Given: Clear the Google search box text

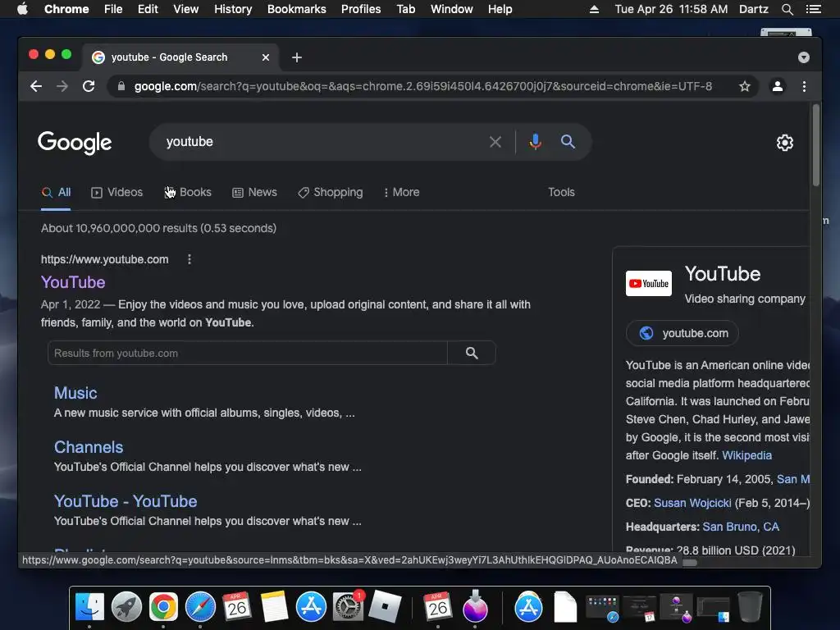Looking at the screenshot, I should [x=495, y=142].
